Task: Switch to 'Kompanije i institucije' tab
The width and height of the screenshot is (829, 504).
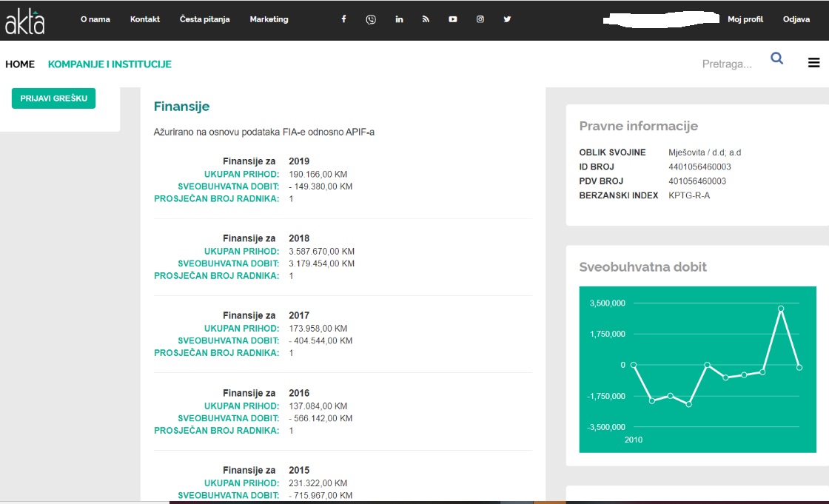Action: coord(110,64)
